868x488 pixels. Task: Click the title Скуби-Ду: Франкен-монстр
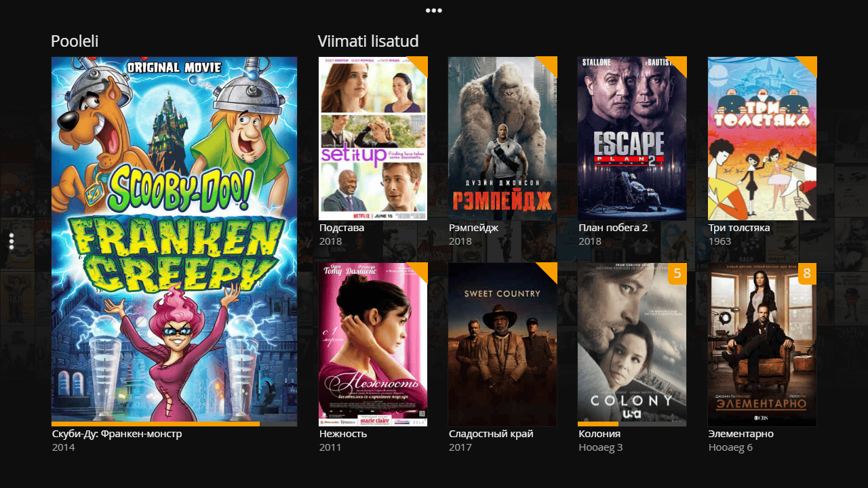point(117,434)
